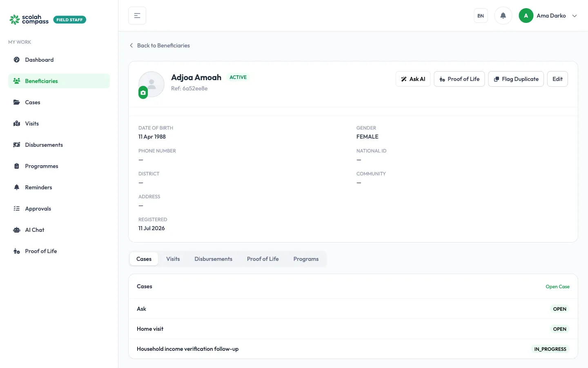The height and width of the screenshot is (368, 588).
Task: Select the Cases tab
Action: [x=144, y=259]
